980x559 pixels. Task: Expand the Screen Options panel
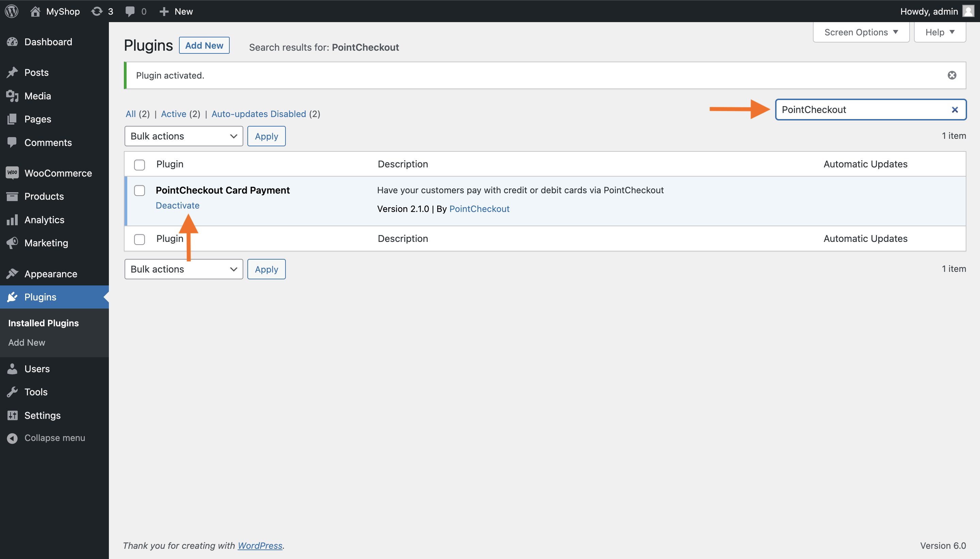[861, 32]
